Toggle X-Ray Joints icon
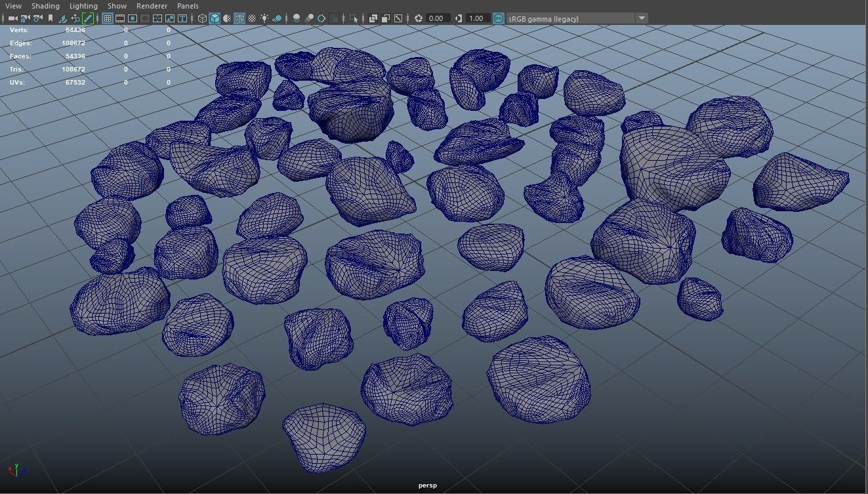This screenshot has width=868, height=494. coord(398,18)
